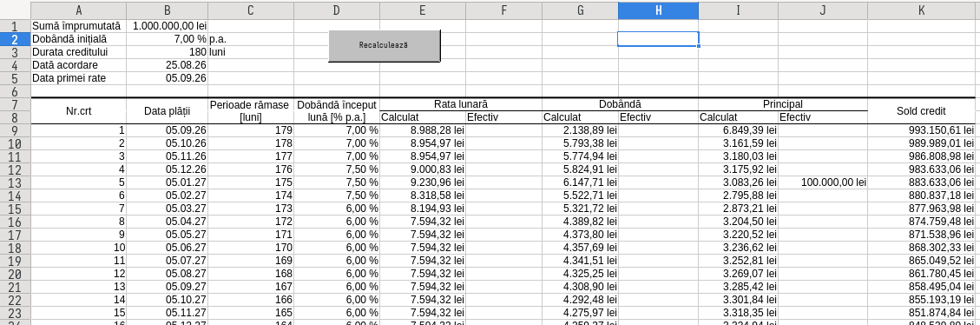Select the 861.780,45 lei balance cell
Screen dimensions: 980x325
(921, 273)
